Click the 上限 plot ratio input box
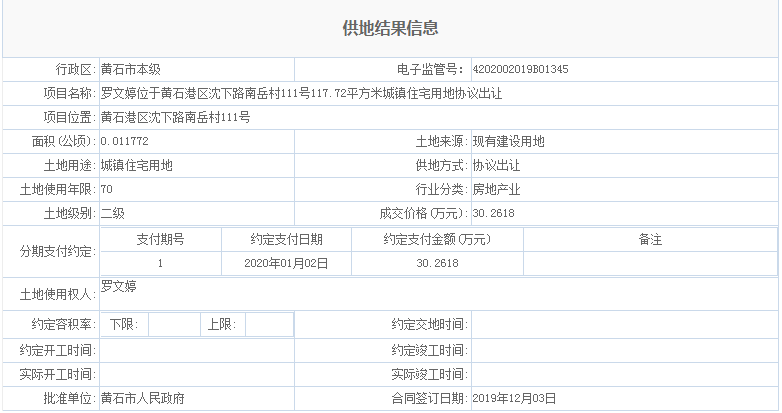782x413 pixels. pyautogui.click(x=268, y=325)
